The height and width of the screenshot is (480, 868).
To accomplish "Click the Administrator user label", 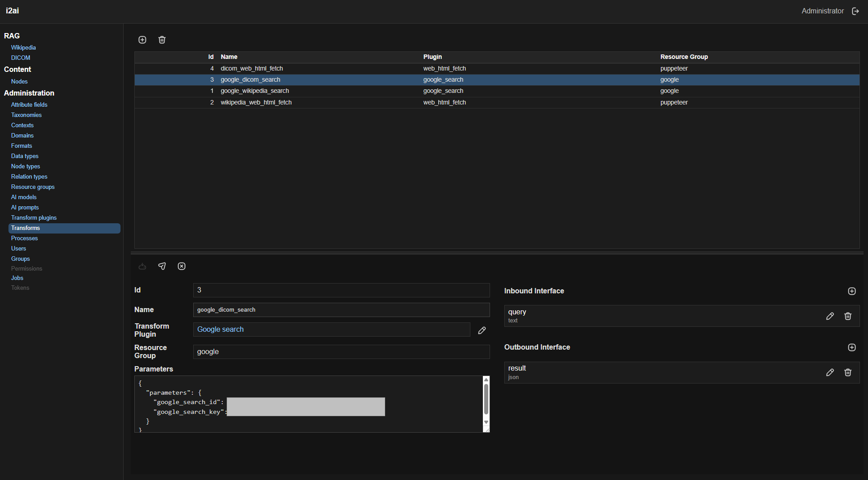I will 822,11.
